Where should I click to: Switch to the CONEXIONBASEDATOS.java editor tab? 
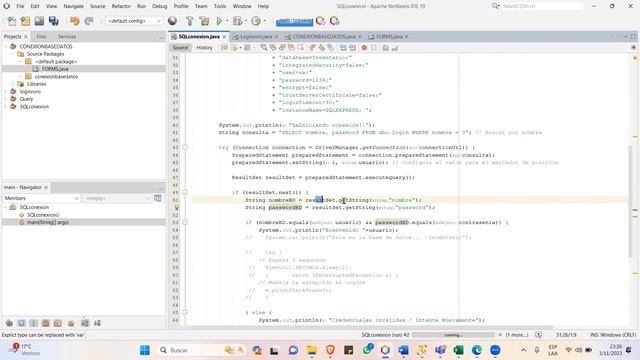click(324, 36)
